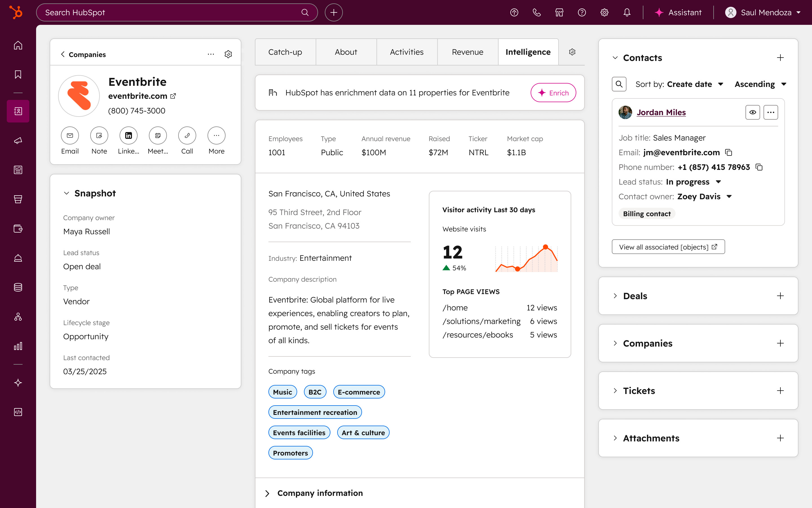Collapse the Contacts panel
This screenshot has width=812, height=508.
coord(615,58)
